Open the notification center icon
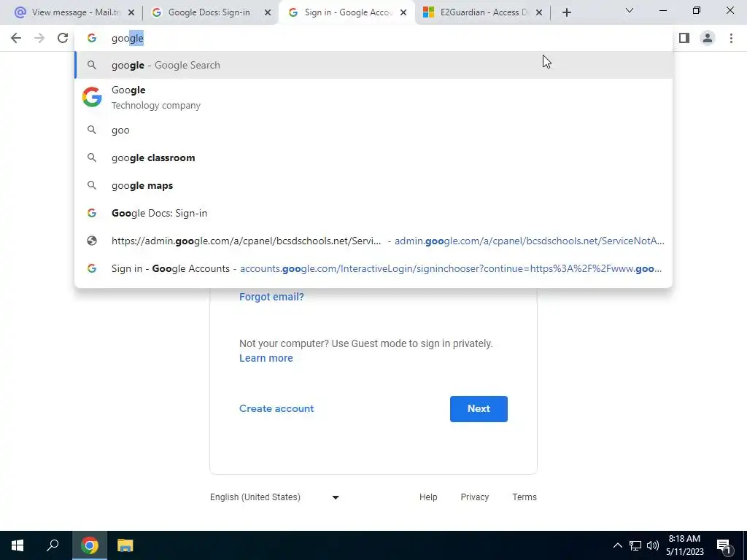The width and height of the screenshot is (747, 560). pos(724,546)
